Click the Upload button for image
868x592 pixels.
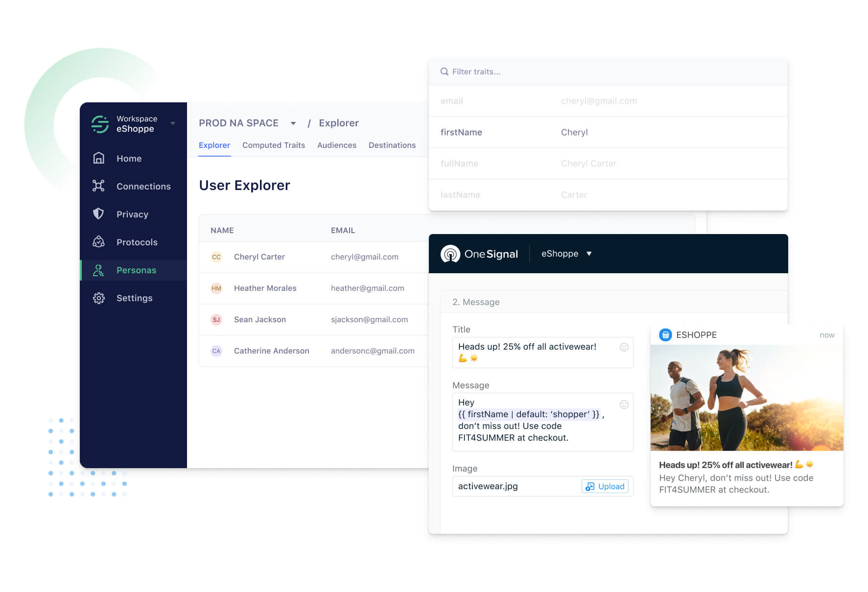(605, 486)
